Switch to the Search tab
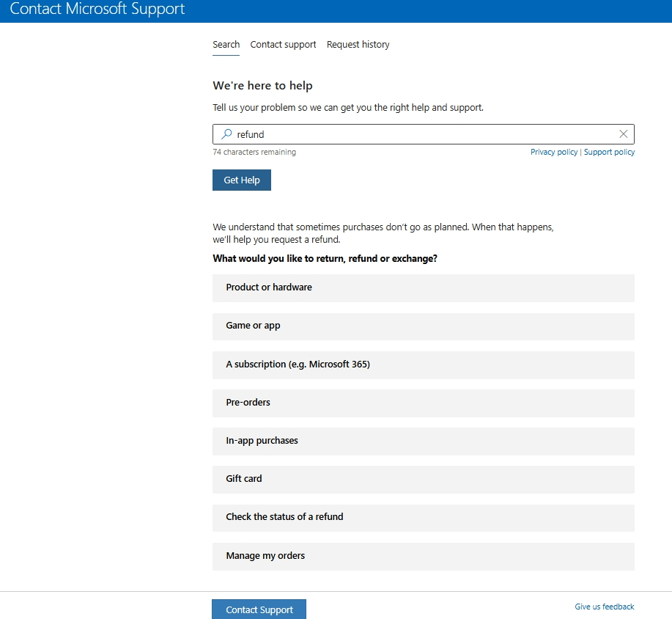The image size is (672, 619). tap(226, 45)
